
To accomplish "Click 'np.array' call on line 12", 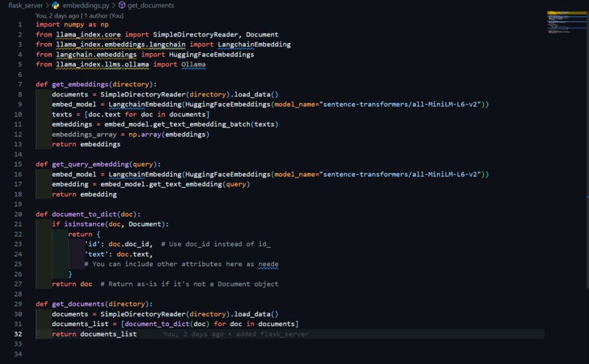I will (145, 134).
